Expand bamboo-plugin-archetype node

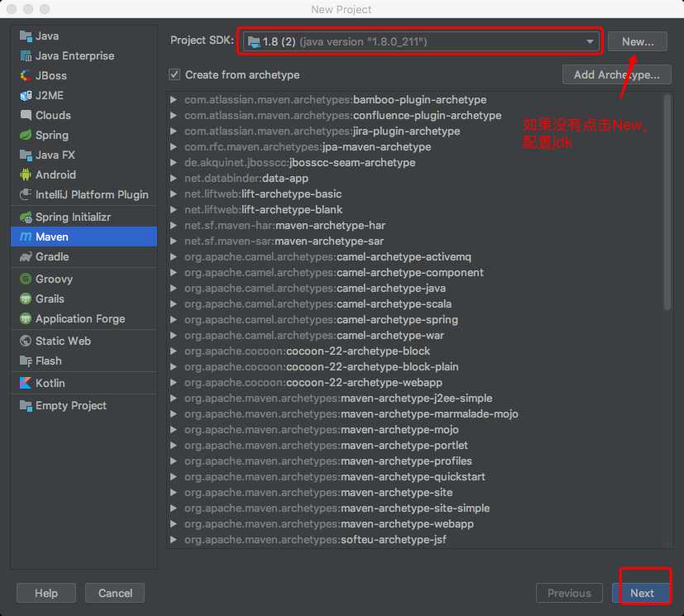tap(174, 100)
